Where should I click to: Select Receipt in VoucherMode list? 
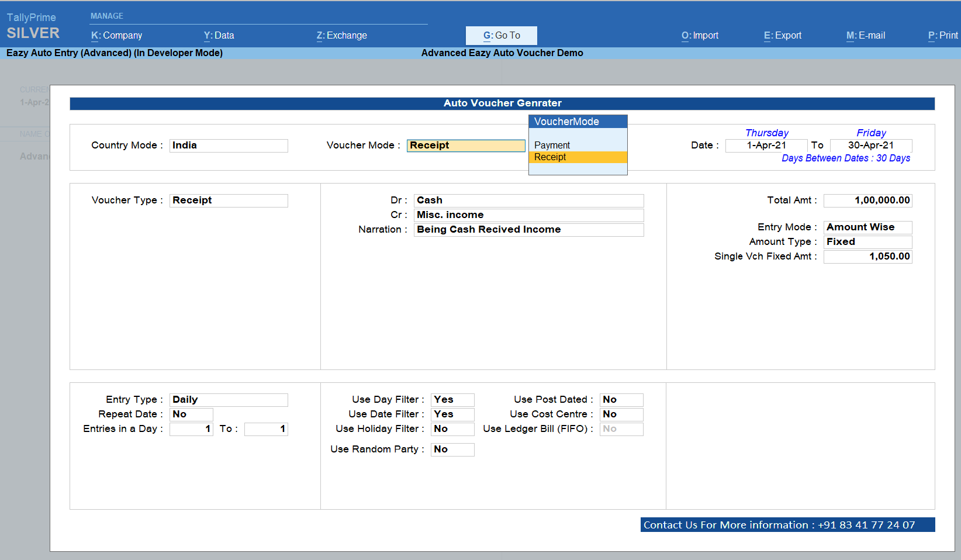(x=578, y=157)
